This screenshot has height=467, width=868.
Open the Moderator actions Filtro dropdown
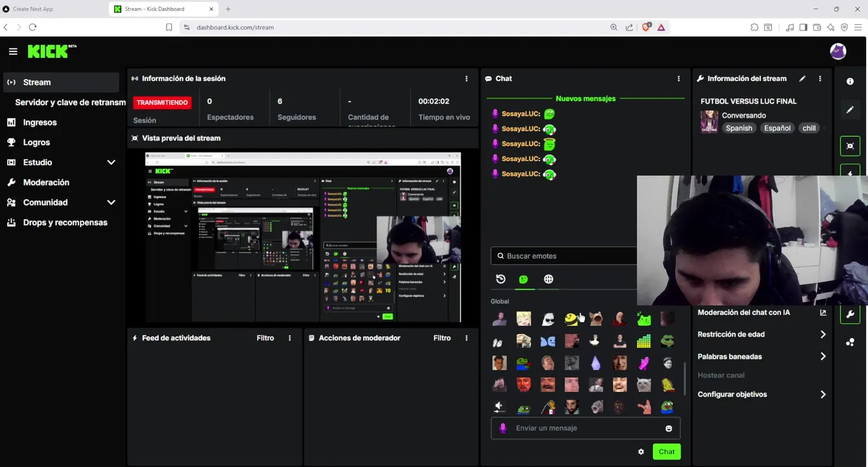pyautogui.click(x=442, y=338)
